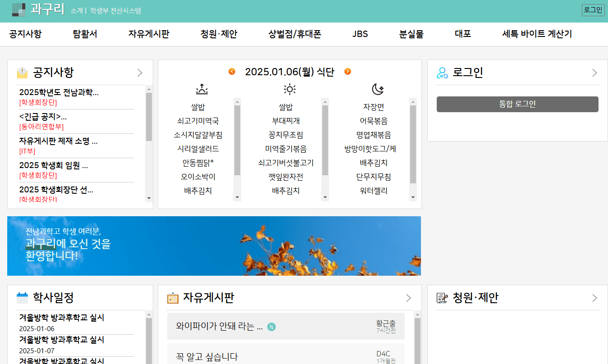
Task: Go to previous day's meal with the left arrow
Action: pos(233,71)
